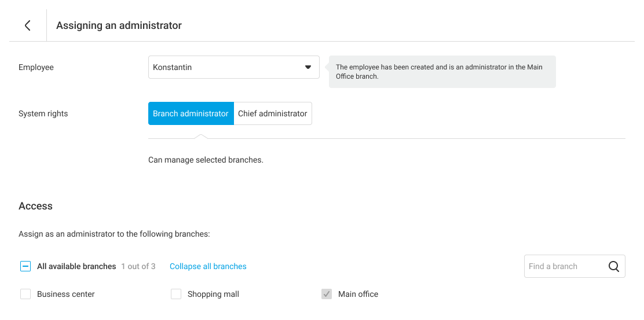Viewport: 644px width, 320px height.
Task: Click the Access section heading
Action: point(35,206)
